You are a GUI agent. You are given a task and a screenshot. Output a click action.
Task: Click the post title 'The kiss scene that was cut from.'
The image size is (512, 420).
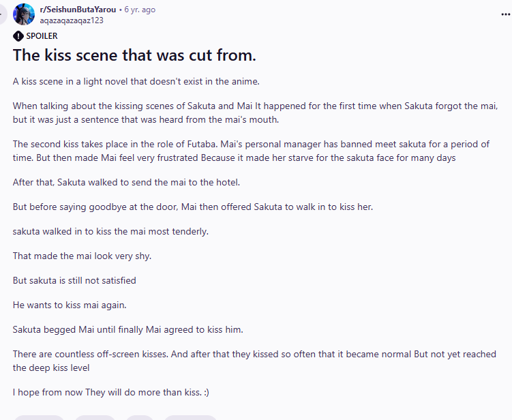coord(134,55)
